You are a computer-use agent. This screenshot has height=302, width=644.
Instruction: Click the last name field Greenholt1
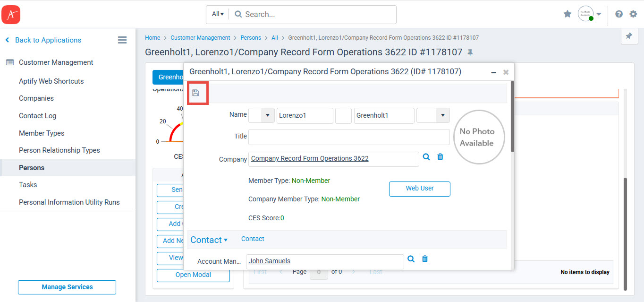click(384, 115)
